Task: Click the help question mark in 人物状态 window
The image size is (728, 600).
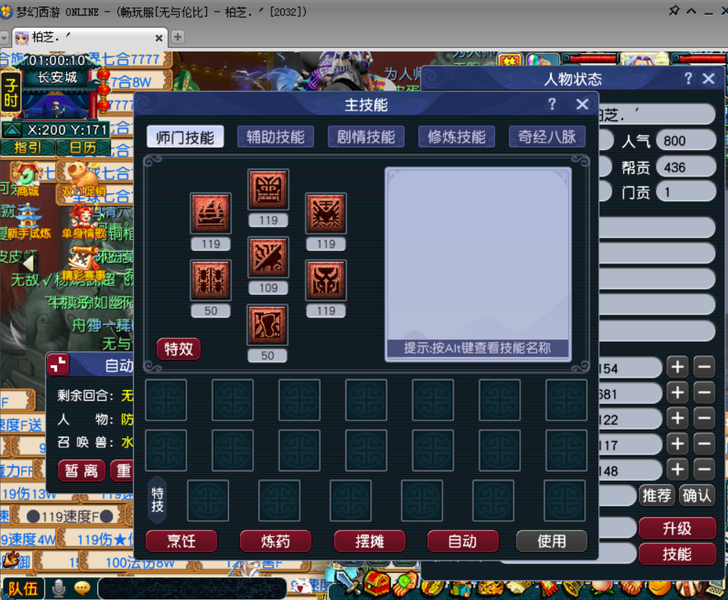Action: point(688,78)
